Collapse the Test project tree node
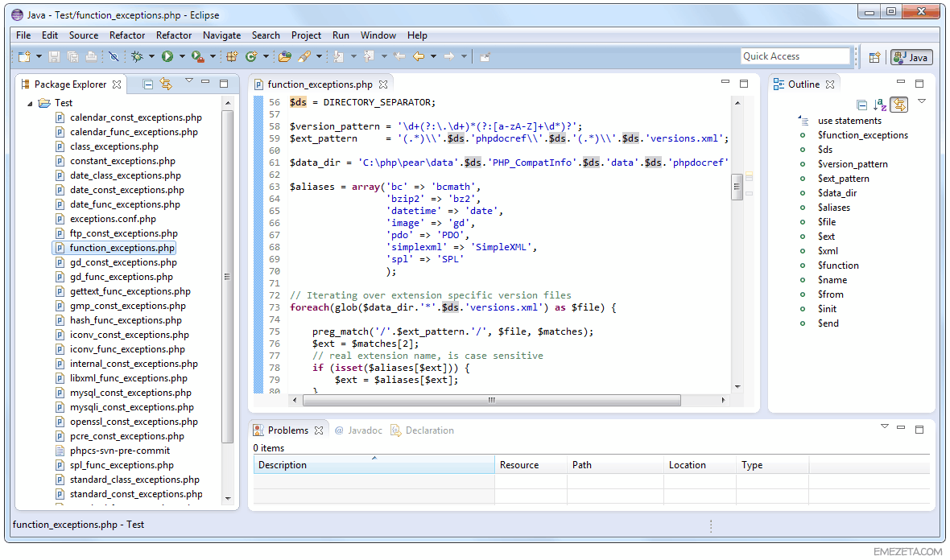The width and height of the screenshot is (950, 560). [x=30, y=104]
